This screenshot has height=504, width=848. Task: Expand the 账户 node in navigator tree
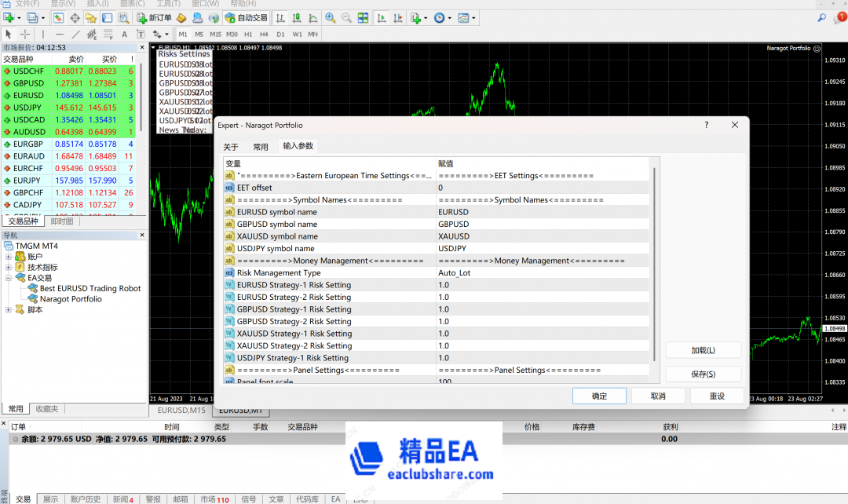[x=9, y=257]
